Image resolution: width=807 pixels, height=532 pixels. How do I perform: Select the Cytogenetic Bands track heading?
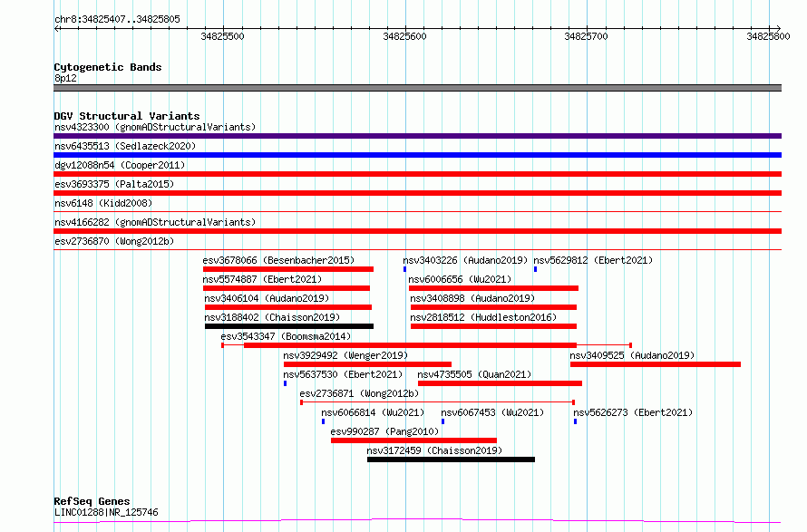[108, 67]
